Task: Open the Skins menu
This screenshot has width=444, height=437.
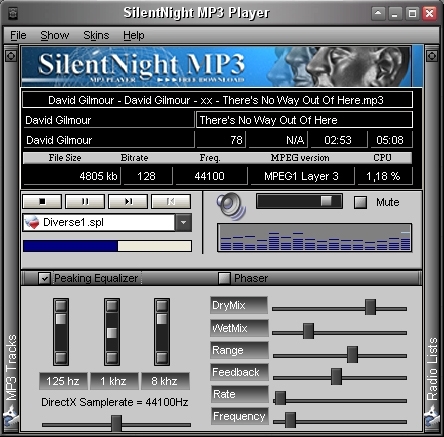Action: [96, 35]
